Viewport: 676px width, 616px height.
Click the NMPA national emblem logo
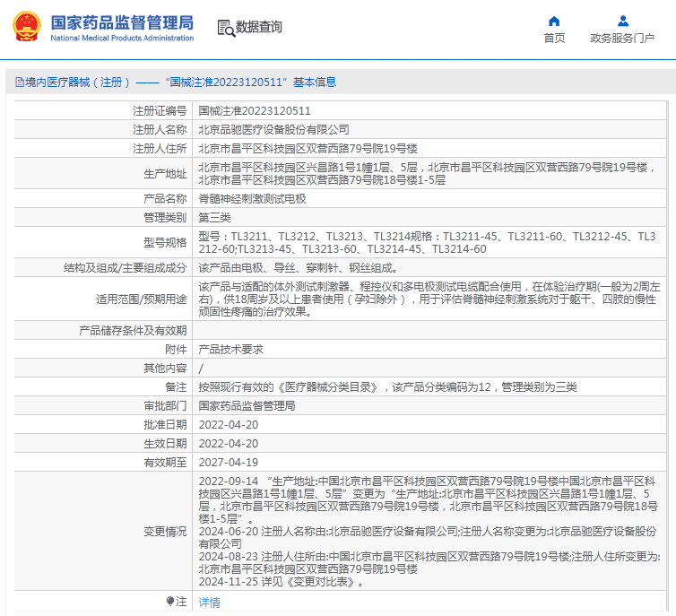click(27, 26)
